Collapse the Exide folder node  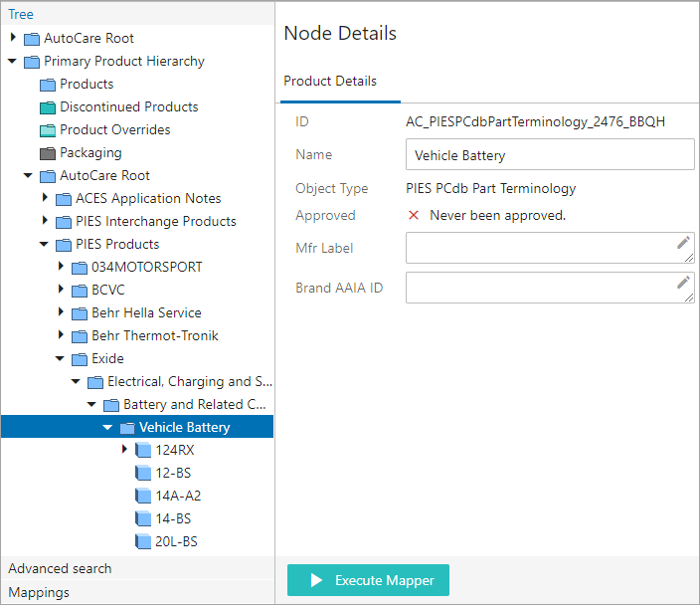coord(60,358)
